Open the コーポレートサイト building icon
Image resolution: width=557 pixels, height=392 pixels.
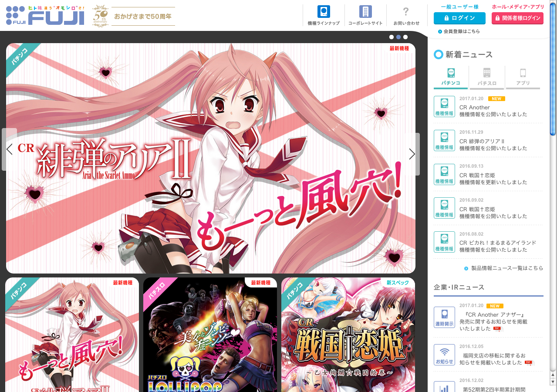365,11
